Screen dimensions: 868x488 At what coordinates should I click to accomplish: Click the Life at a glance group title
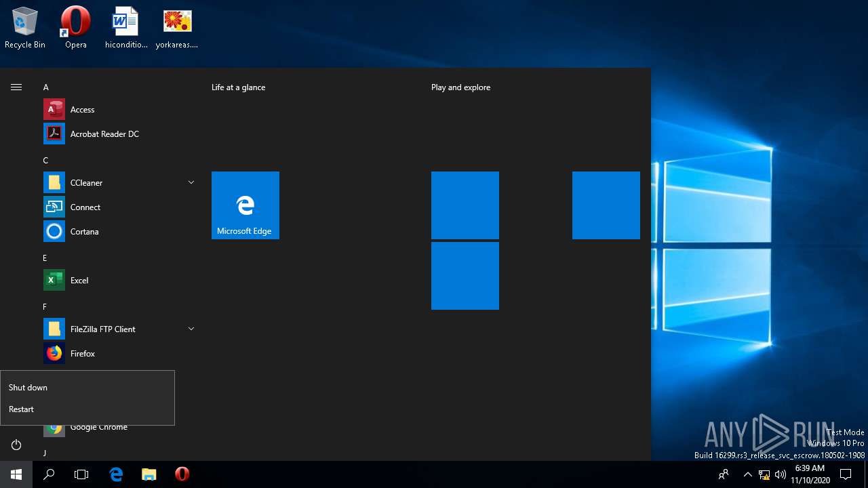pyautogui.click(x=239, y=87)
